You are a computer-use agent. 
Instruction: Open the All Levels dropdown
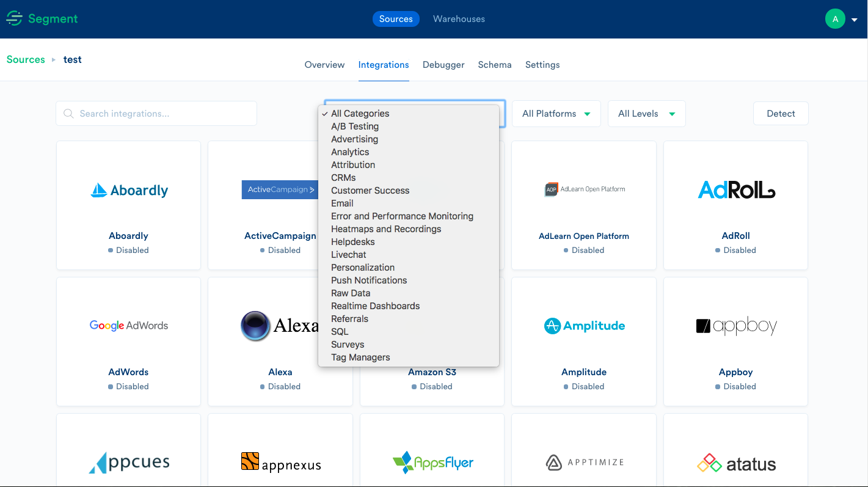[x=647, y=114]
